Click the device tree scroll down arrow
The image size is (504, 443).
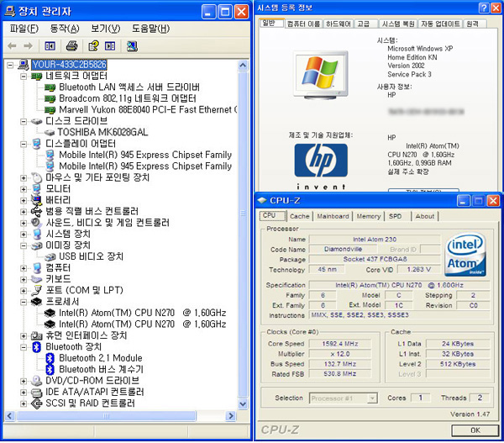tap(243, 403)
